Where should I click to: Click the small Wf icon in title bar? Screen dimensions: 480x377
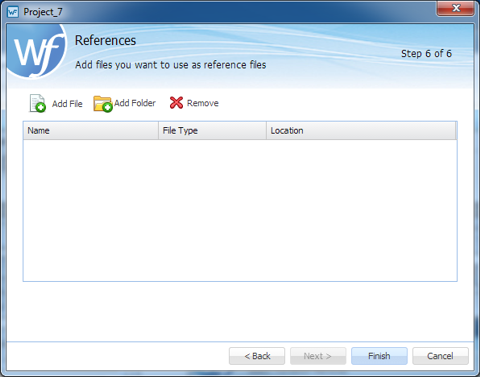[13, 12]
